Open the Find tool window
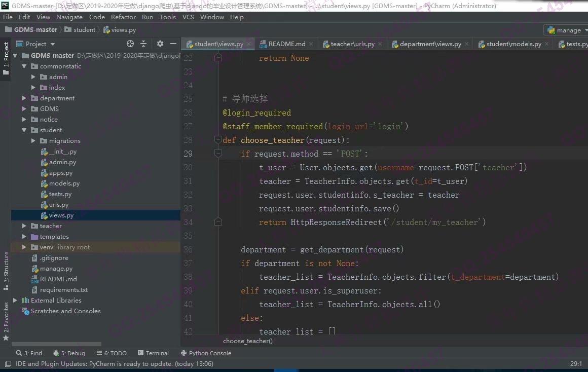Image resolution: width=588 pixels, height=372 pixels. pos(29,353)
